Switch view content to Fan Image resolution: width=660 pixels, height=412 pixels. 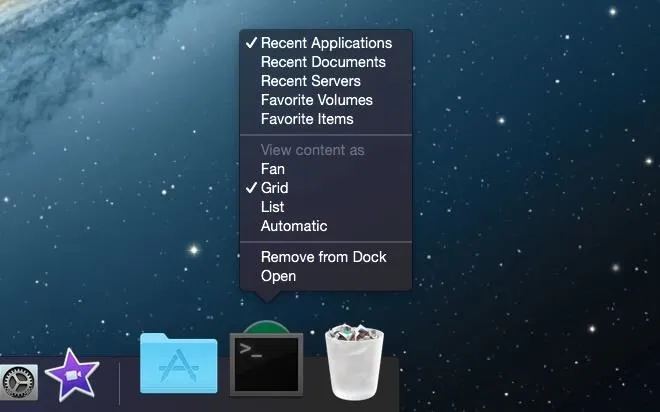pyautogui.click(x=325, y=169)
